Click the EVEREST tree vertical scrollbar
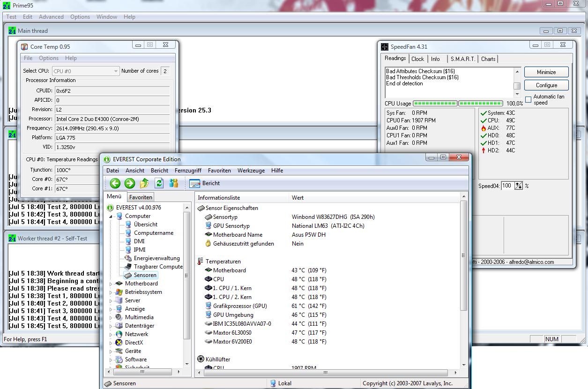This screenshot has width=588, height=389. click(187, 286)
